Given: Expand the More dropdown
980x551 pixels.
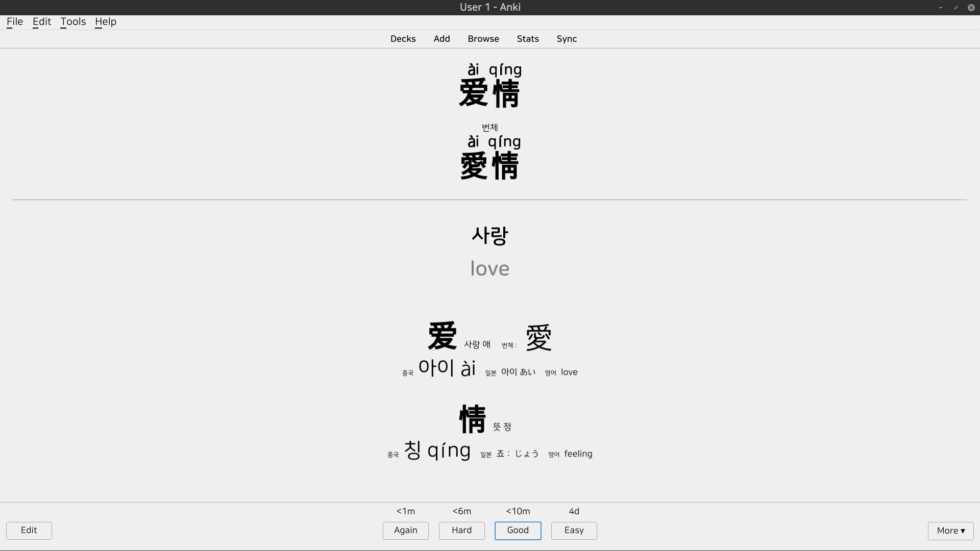Looking at the screenshot, I should click(x=951, y=531).
